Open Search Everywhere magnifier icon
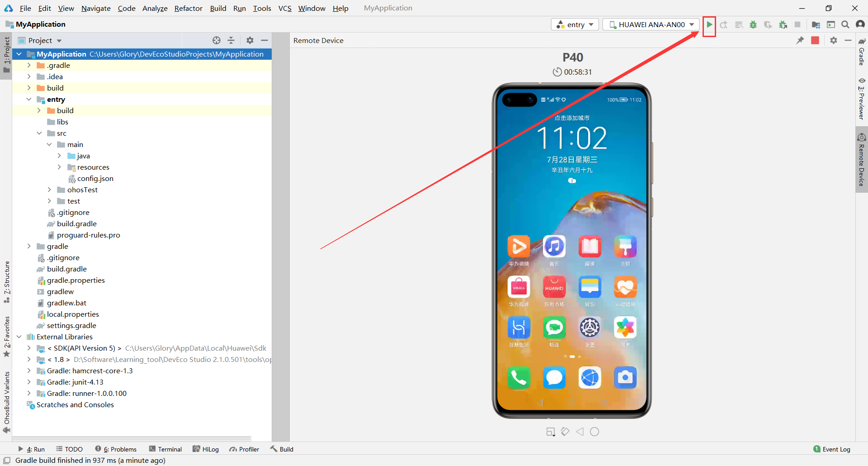868x466 pixels. coord(845,25)
